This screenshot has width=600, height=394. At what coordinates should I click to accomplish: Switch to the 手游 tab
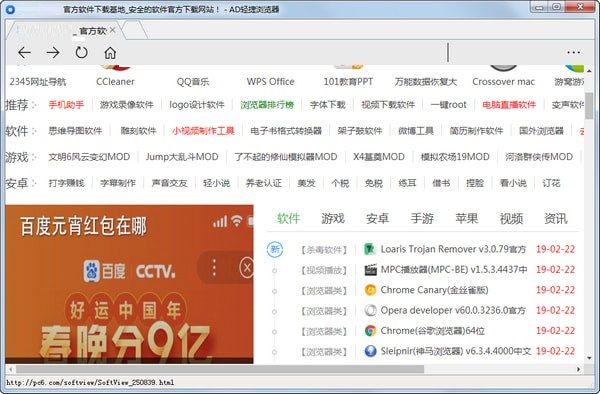[422, 218]
